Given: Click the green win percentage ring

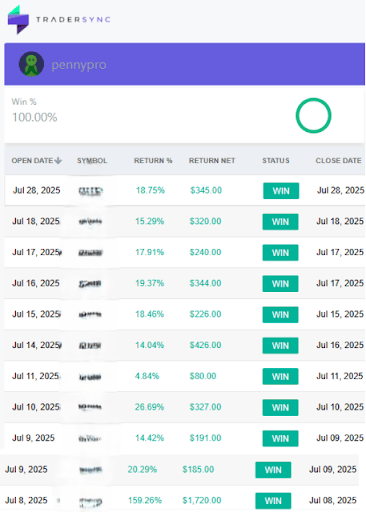Looking at the screenshot, I should tap(313, 115).
